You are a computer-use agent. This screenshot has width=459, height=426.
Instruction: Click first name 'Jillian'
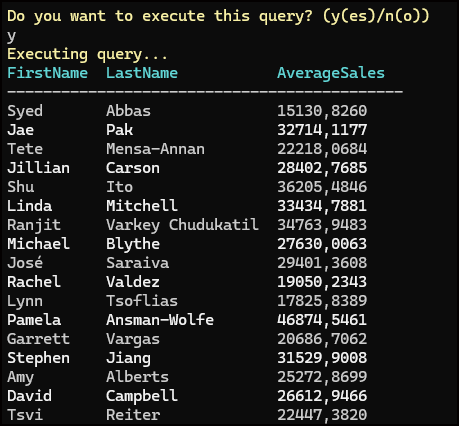pyautogui.click(x=39, y=168)
